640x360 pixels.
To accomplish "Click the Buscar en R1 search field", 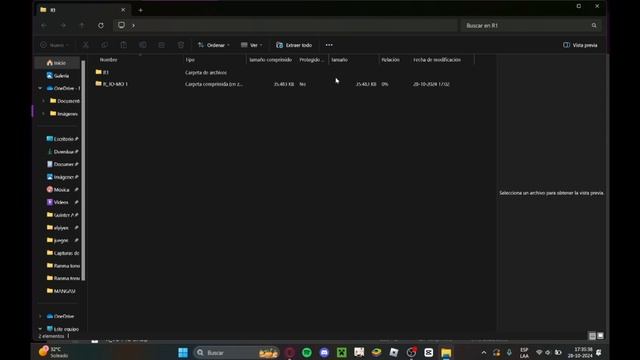I will 531,25.
